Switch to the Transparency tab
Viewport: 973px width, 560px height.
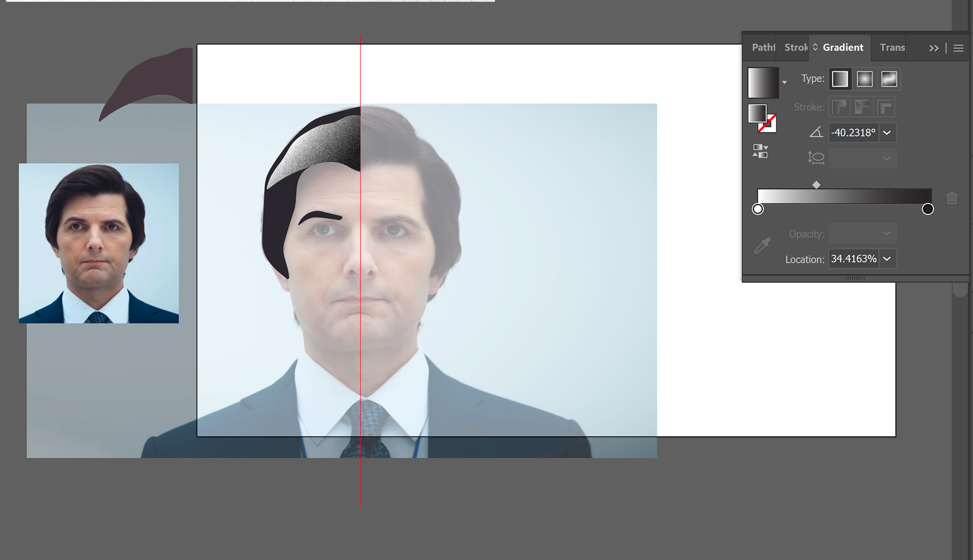pos(892,48)
